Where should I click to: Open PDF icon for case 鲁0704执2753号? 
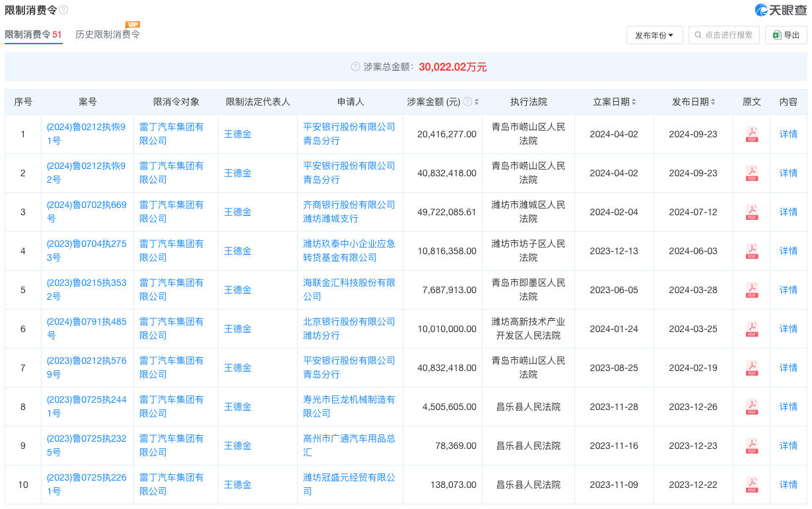(x=751, y=251)
